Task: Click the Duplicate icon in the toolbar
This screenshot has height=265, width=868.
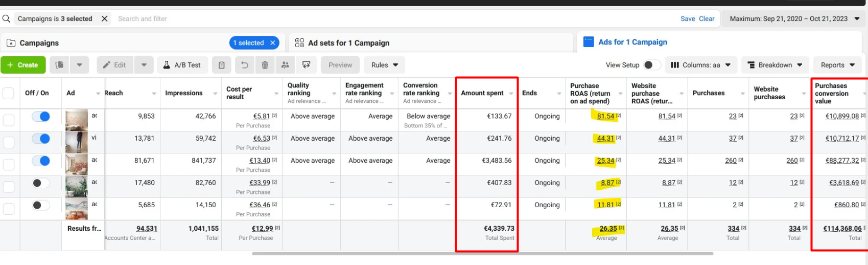Action: tap(60, 65)
